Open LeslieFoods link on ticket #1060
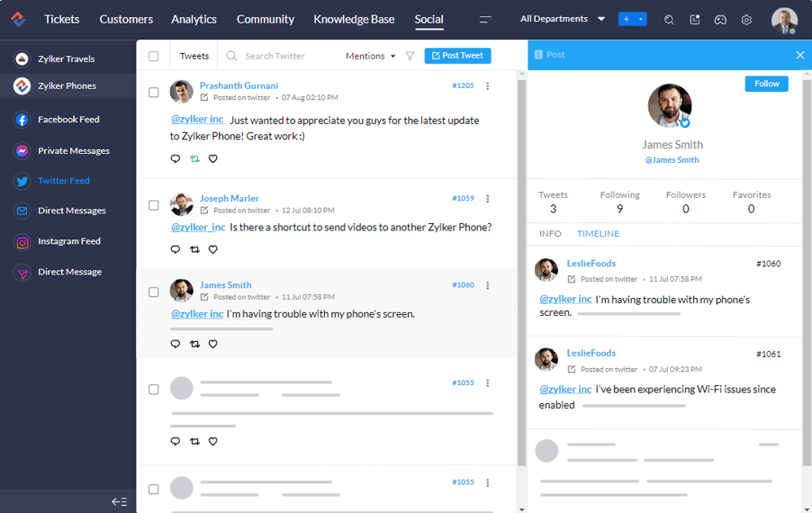Screen dimensions: 812x513 [x=590, y=264]
